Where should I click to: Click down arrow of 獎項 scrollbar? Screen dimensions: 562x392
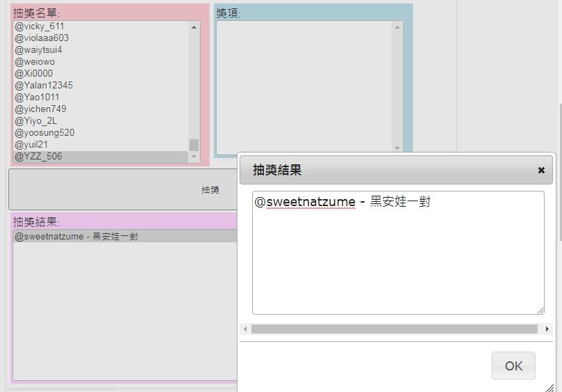397,148
